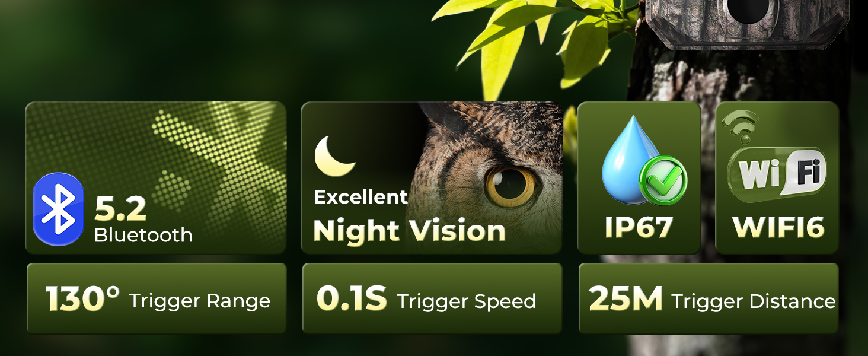Click the trail camera on the tree
This screenshot has height=356, width=868.
[747, 24]
